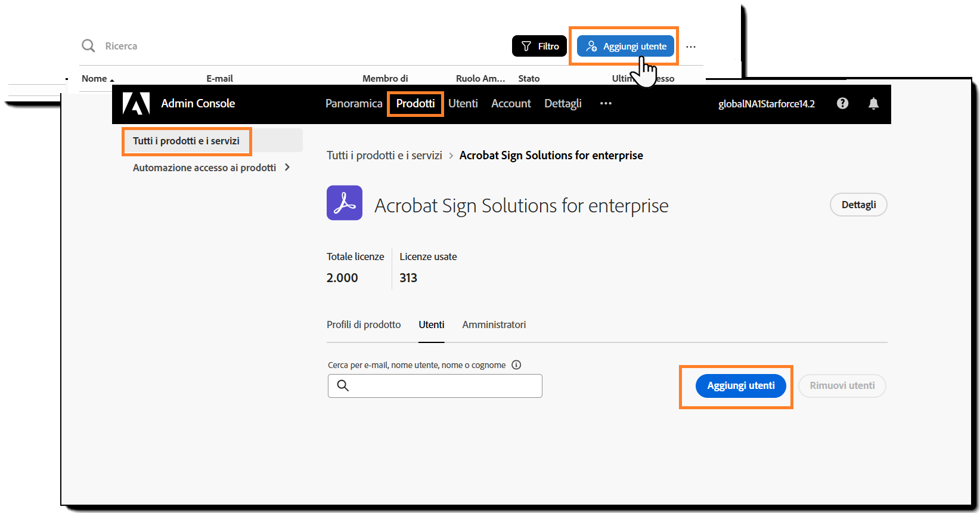Open the Dettagli tab in the top navbar
The height and width of the screenshot is (513, 980).
tap(563, 103)
